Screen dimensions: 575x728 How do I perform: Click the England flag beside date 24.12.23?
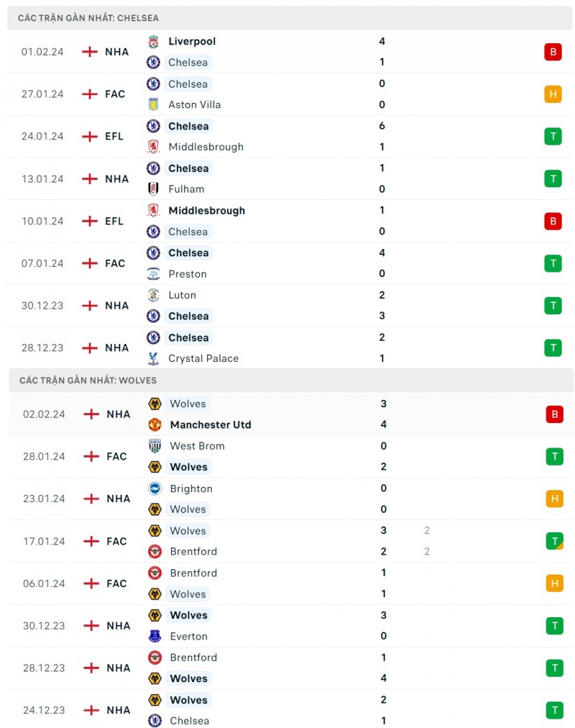pos(91,710)
